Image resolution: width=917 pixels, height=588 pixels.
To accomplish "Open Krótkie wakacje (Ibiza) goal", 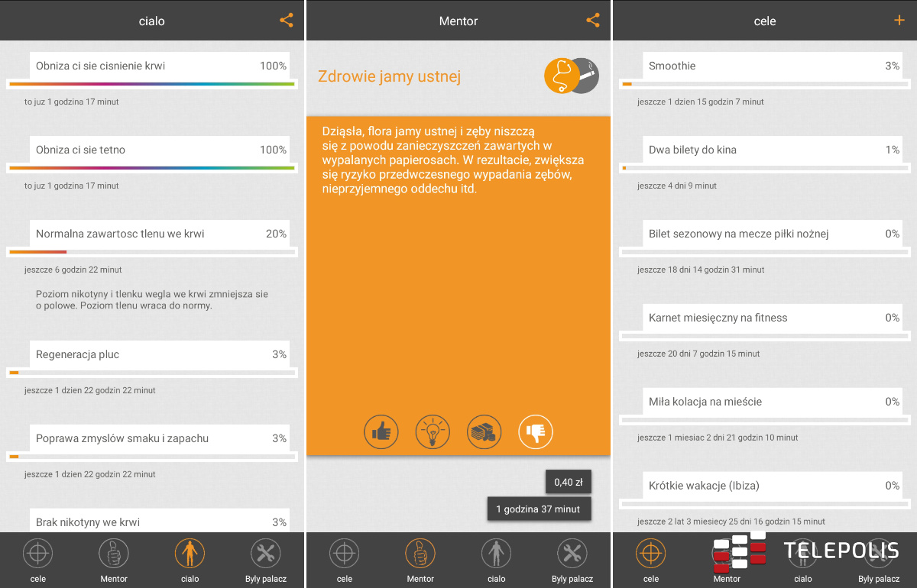I will tap(765, 486).
